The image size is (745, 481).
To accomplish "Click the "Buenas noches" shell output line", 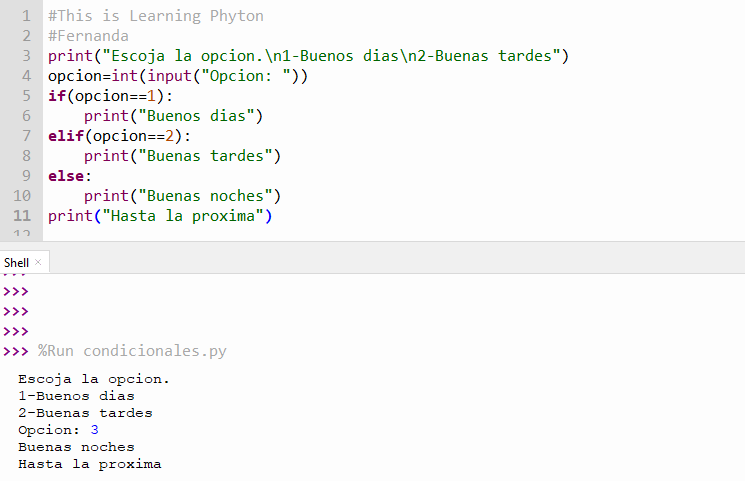I will pyautogui.click(x=76, y=447).
